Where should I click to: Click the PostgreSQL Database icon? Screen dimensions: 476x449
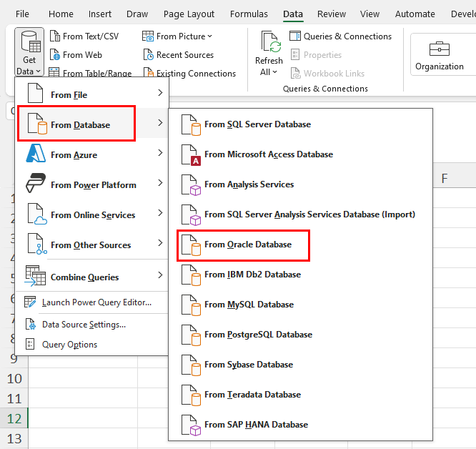[191, 335]
